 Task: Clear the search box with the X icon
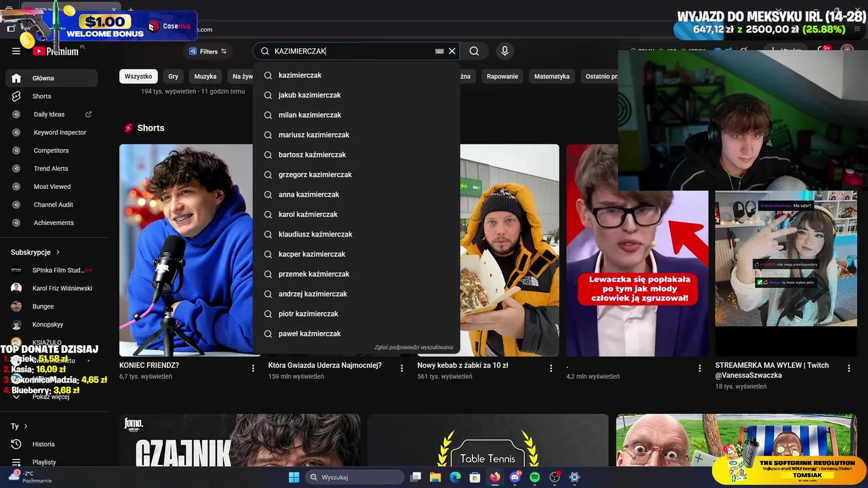tap(452, 51)
